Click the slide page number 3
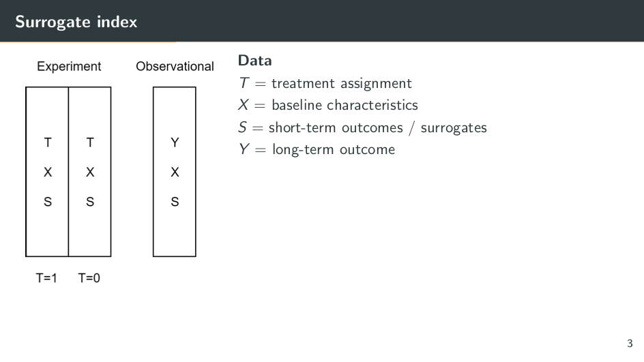Viewport: 644px width, 362px height. pos(630,343)
